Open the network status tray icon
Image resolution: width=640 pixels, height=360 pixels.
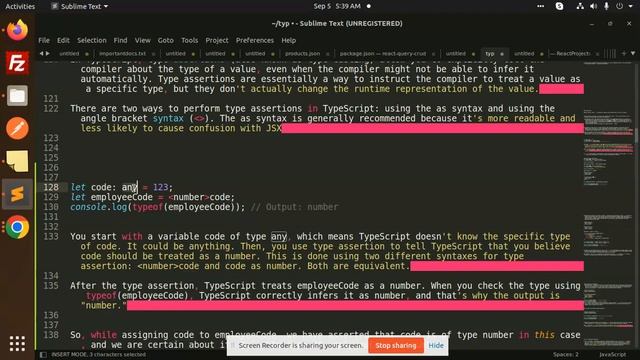coord(580,6)
